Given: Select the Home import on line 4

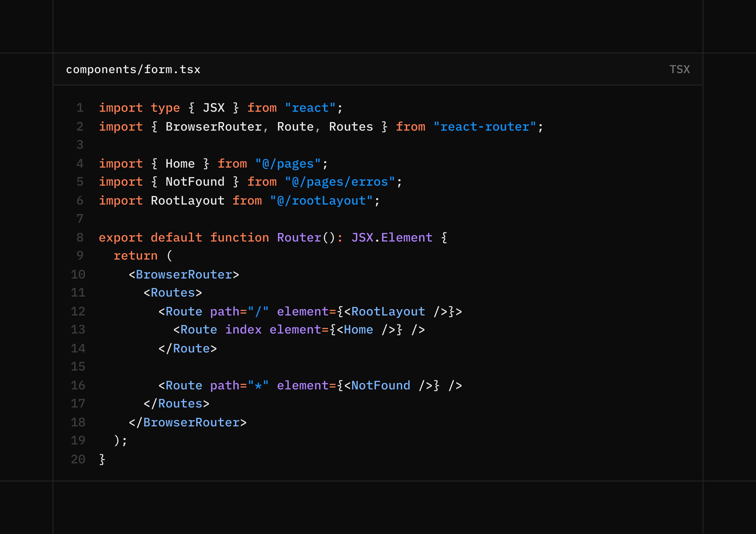Looking at the screenshot, I should pyautogui.click(x=180, y=163).
